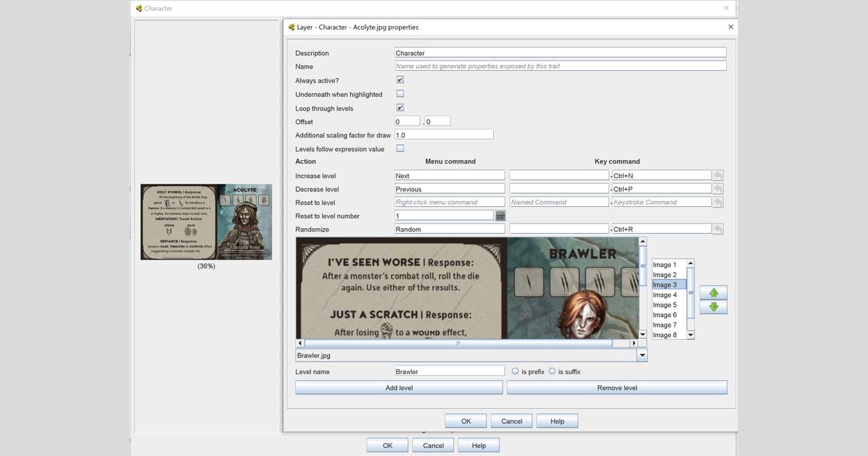Click the Remove level button
Image resolution: width=868 pixels, height=456 pixels.
point(616,387)
